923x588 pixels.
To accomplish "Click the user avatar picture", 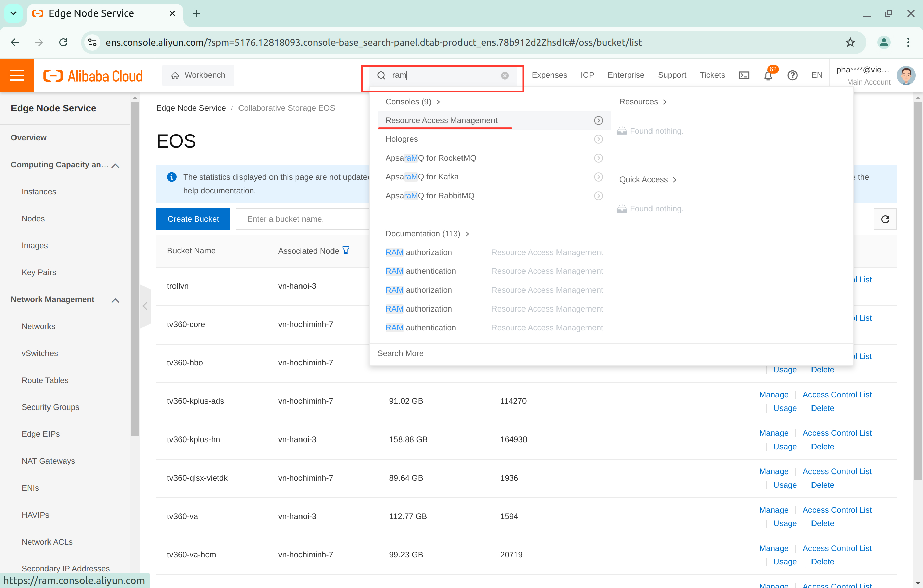I will coord(906,75).
